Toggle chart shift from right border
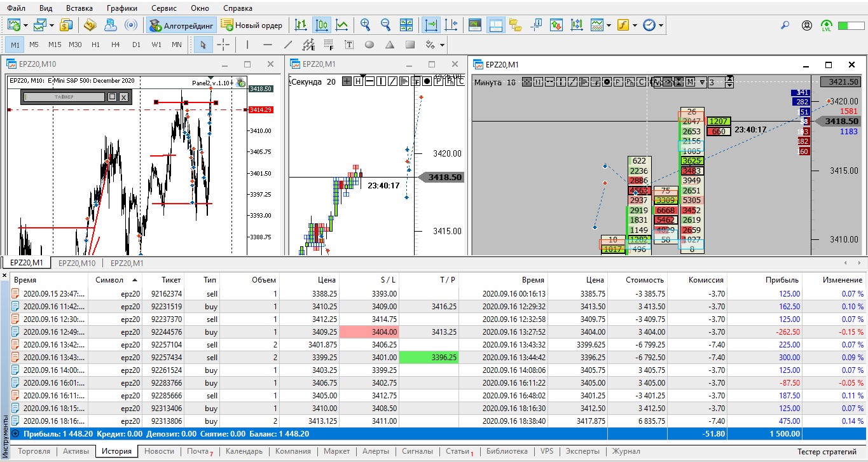 451,25
